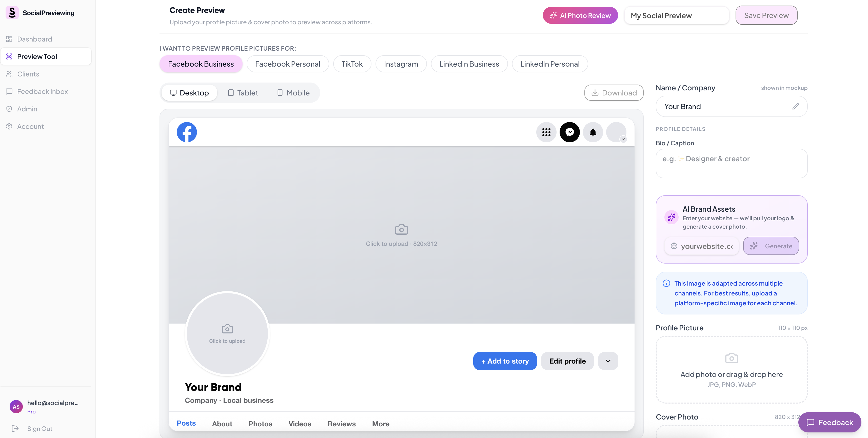Click the AS user avatar
The image size is (868, 438).
16,407
